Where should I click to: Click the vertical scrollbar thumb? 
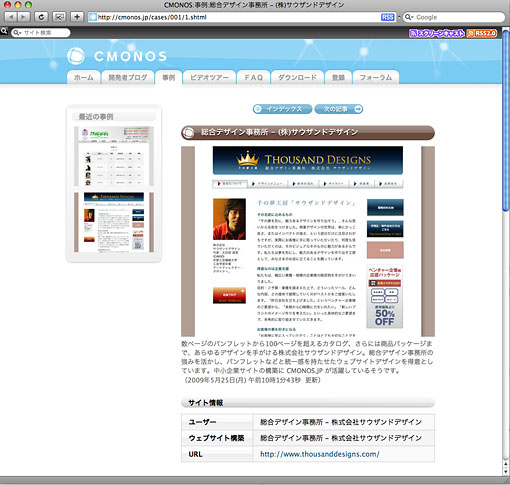506,121
